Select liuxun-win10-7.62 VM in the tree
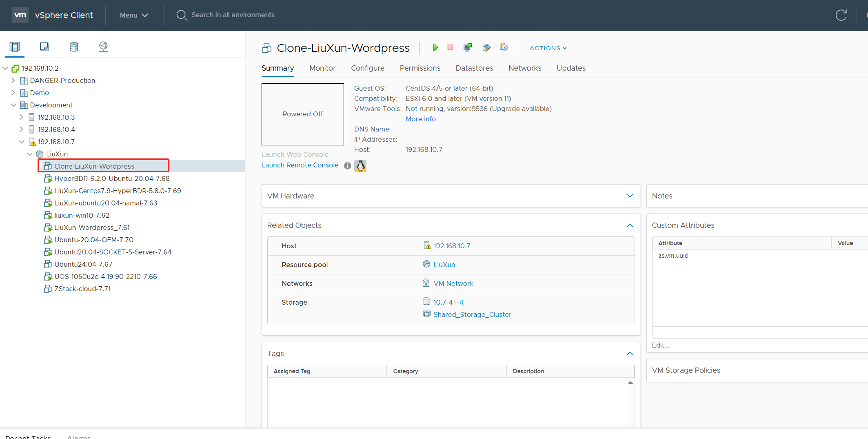The width and height of the screenshot is (868, 439). pos(82,215)
